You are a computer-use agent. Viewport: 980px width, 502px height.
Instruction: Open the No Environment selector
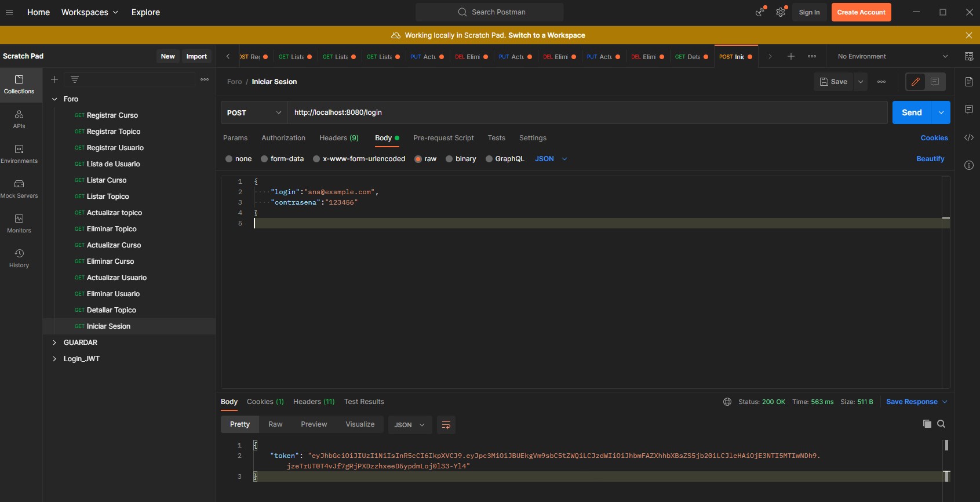point(893,56)
